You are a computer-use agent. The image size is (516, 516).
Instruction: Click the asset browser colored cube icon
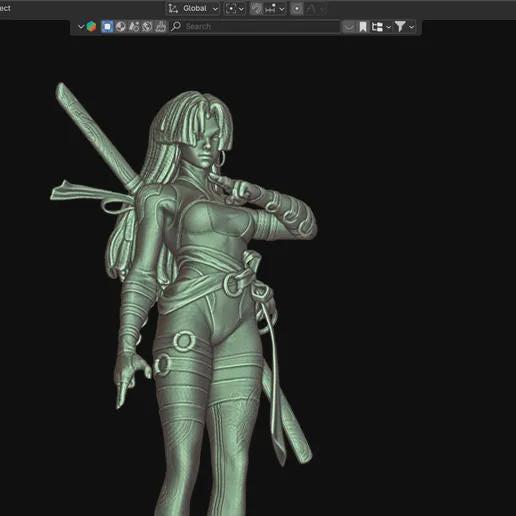tap(91, 27)
